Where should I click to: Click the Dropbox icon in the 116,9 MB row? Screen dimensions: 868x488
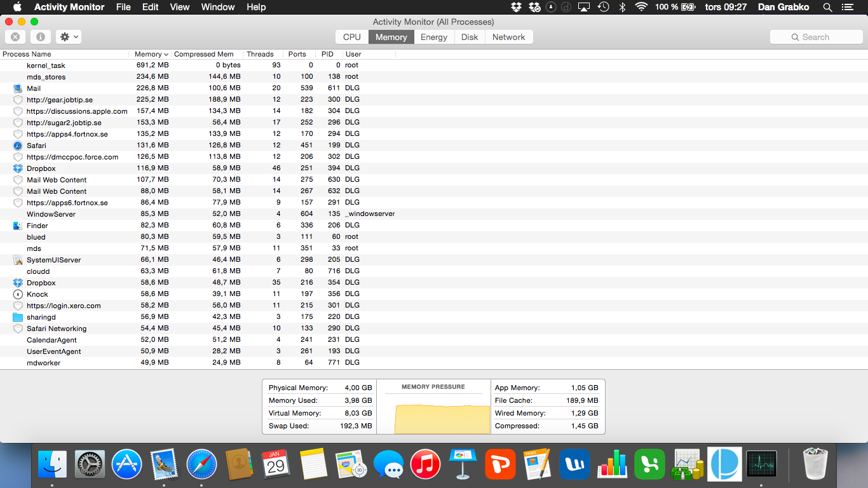pyautogui.click(x=18, y=168)
